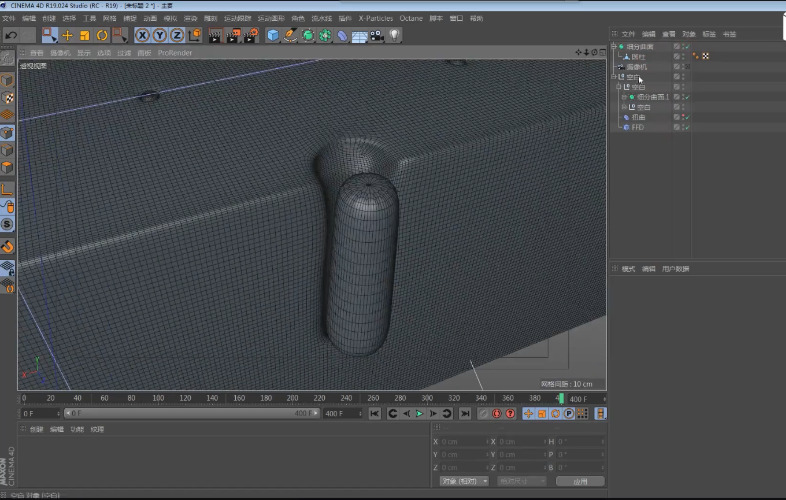786x500 pixels.
Task: Click the 应用 apply button
Action: point(580,481)
